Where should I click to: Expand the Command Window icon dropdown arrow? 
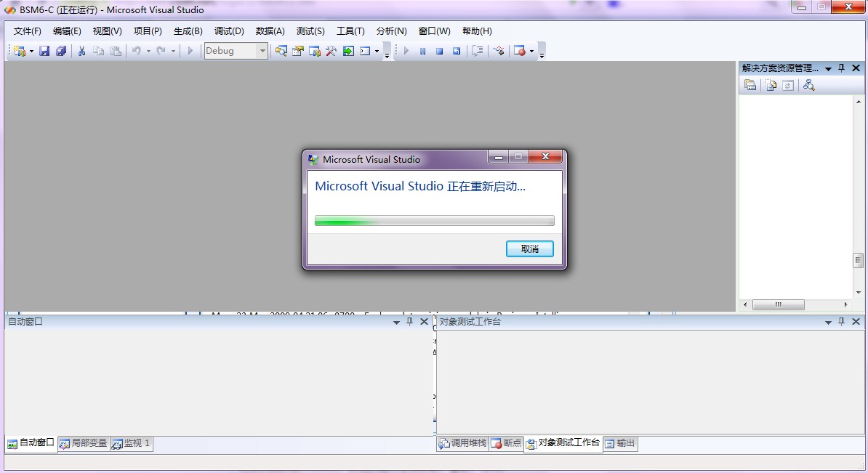(377, 52)
